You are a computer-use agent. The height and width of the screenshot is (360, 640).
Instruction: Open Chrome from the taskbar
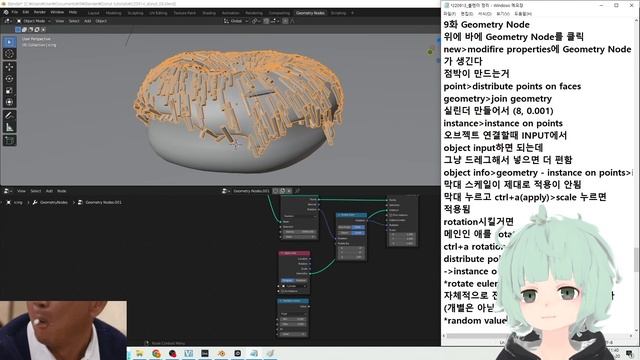(x=156, y=353)
